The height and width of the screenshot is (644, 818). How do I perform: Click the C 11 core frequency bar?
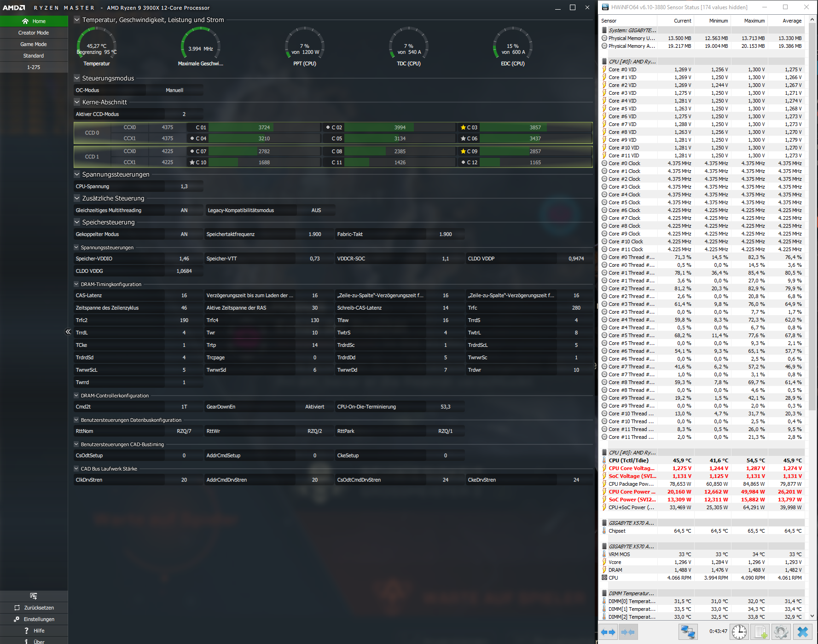(400, 162)
